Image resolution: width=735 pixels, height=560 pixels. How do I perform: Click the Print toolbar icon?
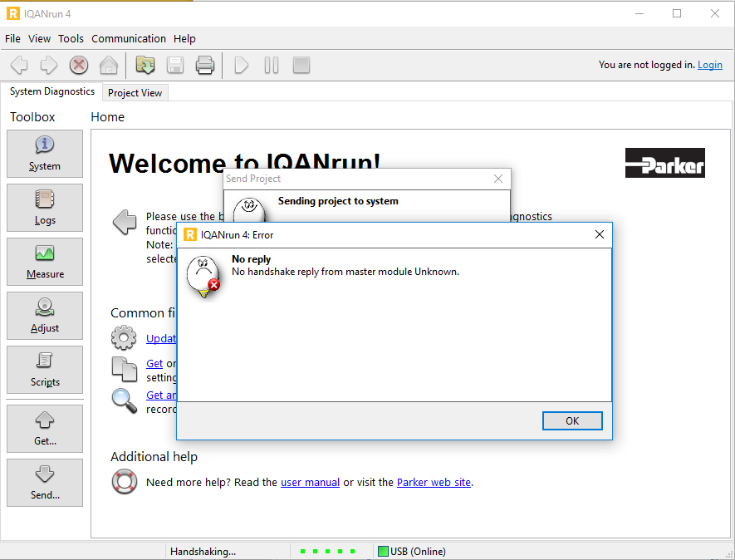pyautogui.click(x=205, y=65)
